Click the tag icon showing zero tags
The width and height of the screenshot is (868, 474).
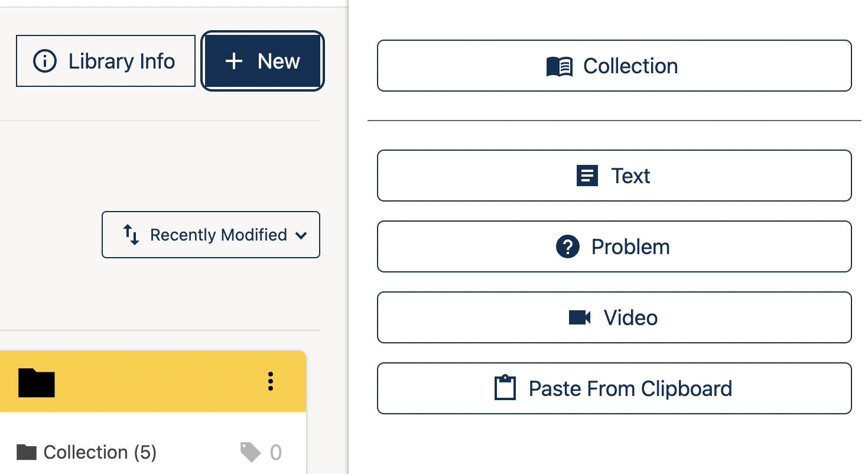point(250,452)
